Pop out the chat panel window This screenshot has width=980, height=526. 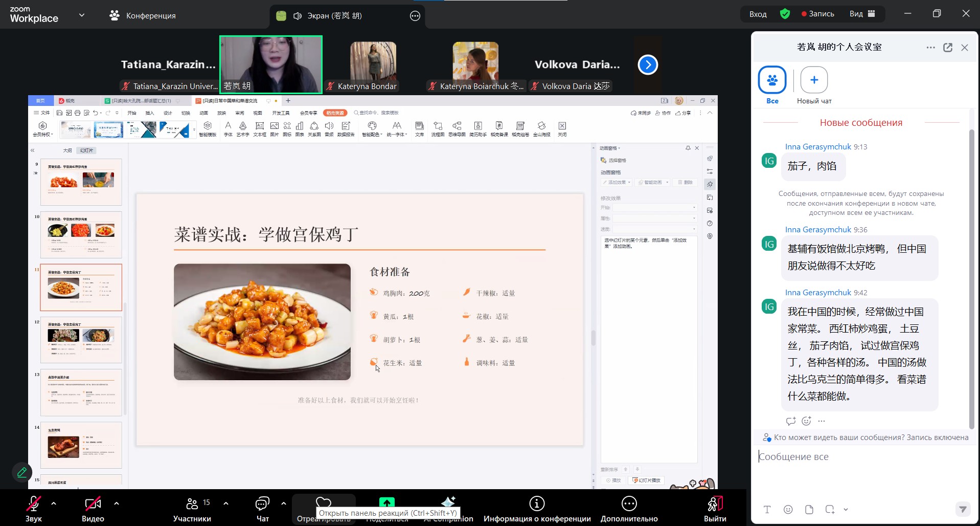point(947,48)
